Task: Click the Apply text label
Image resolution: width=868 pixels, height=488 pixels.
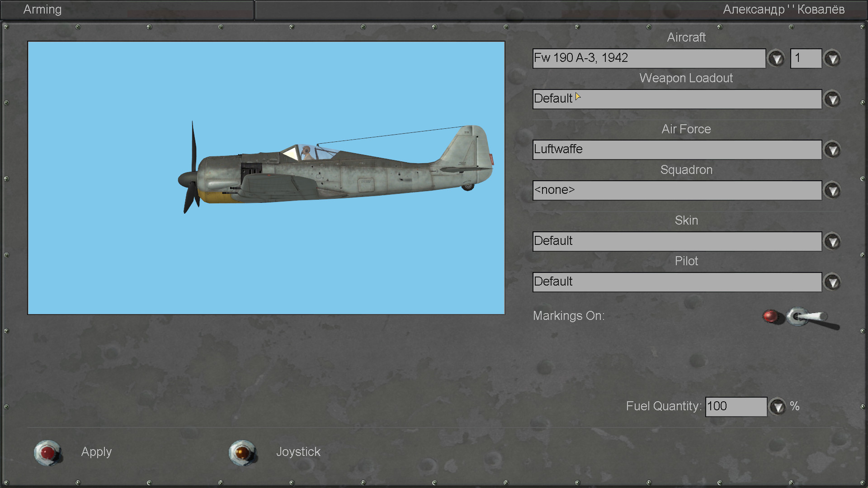Action: pyautogui.click(x=96, y=452)
